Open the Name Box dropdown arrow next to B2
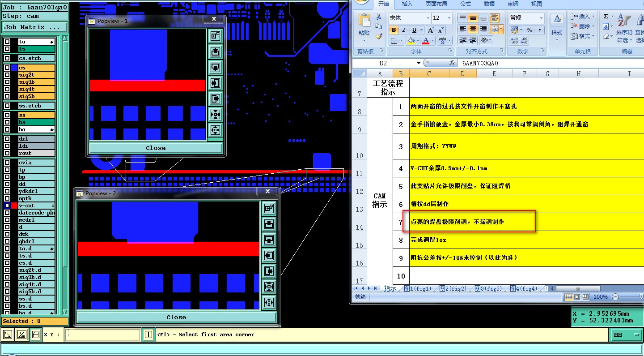 [419, 63]
